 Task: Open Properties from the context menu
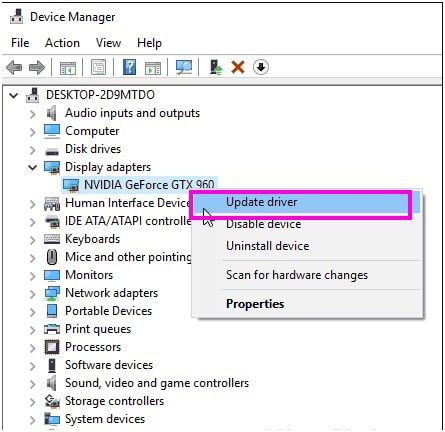point(306,304)
